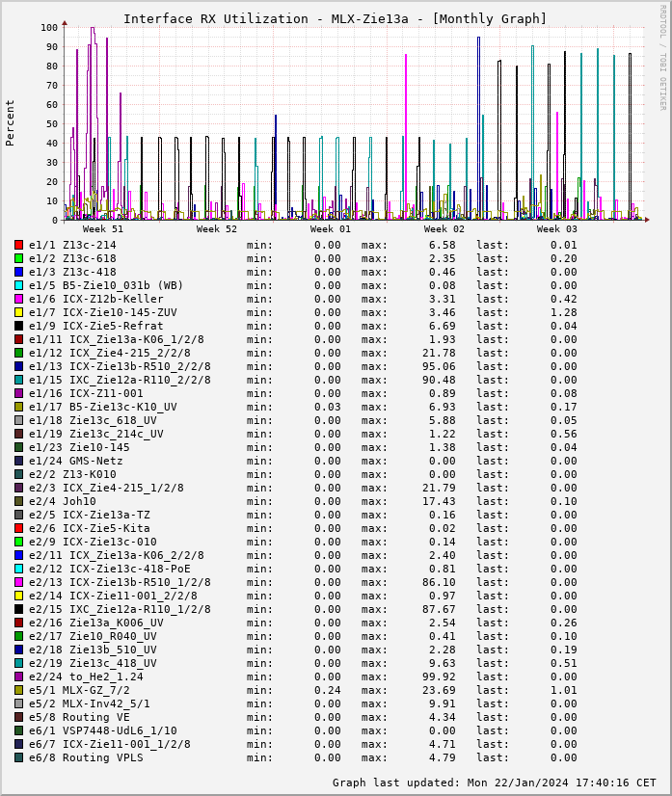Select the Week 01 x-axis label
Image resolution: width=672 pixels, height=796 pixels.
[331, 229]
